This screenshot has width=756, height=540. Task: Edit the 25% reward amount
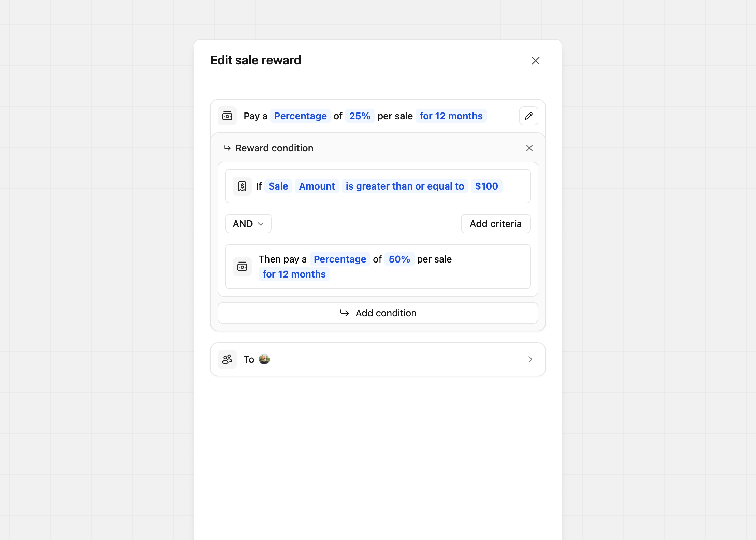[360, 116]
